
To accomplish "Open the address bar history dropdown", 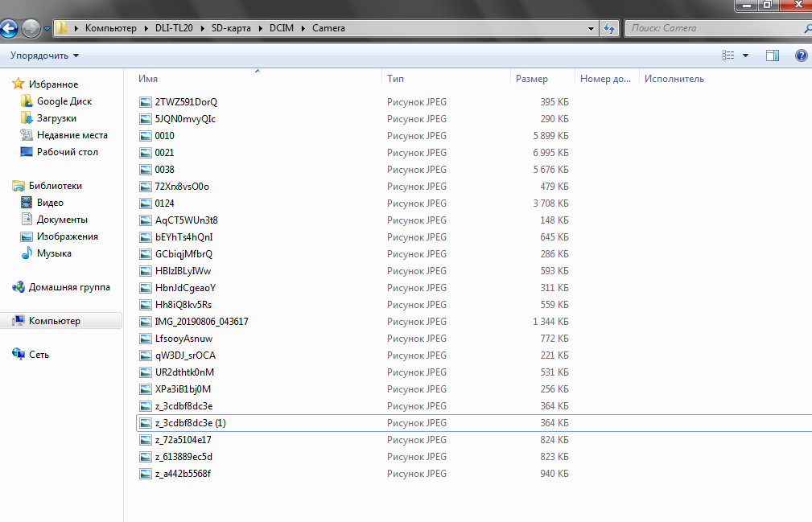I will pos(591,28).
